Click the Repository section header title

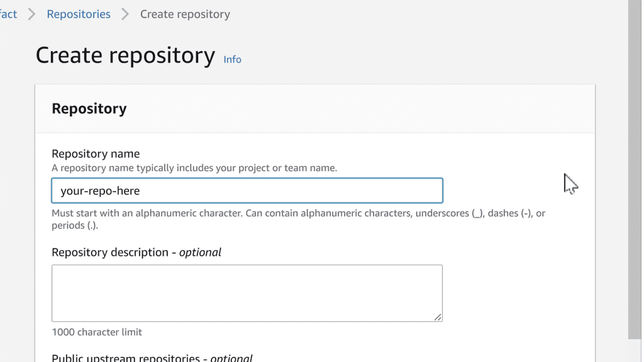coord(89,108)
